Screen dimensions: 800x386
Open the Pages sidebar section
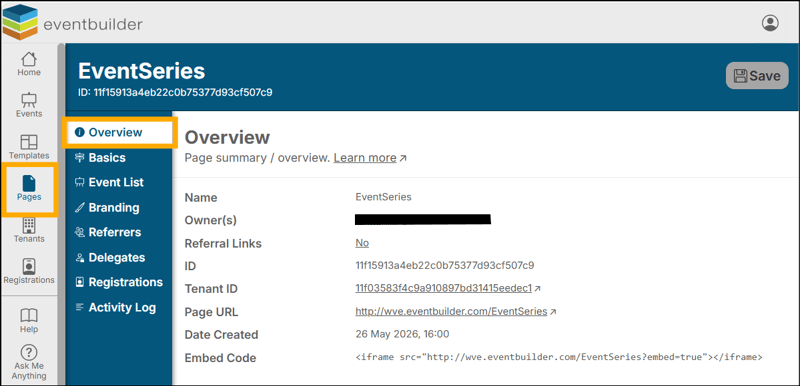[29, 189]
